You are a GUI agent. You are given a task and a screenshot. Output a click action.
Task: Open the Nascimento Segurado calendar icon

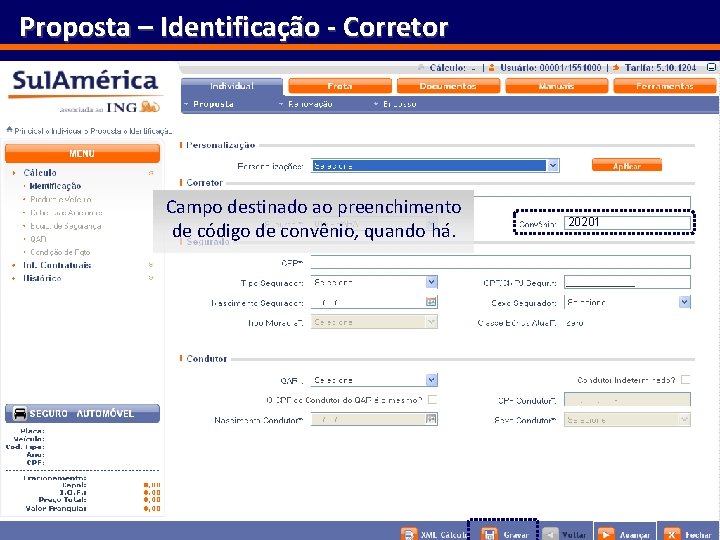click(x=431, y=302)
